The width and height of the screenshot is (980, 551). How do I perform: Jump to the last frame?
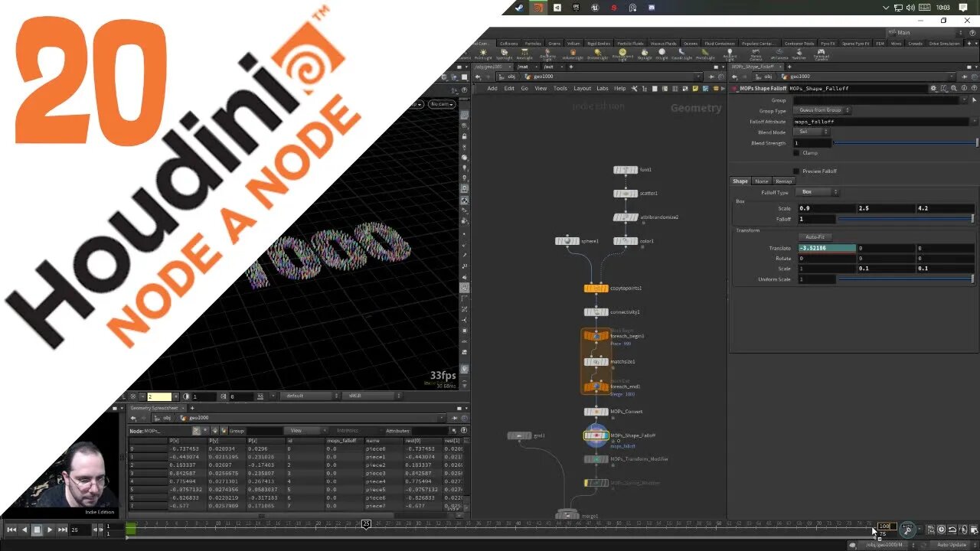point(63,530)
